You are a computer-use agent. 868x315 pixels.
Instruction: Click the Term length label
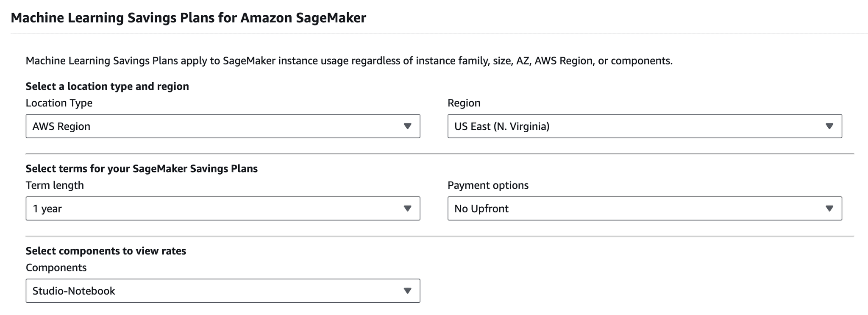coord(55,185)
